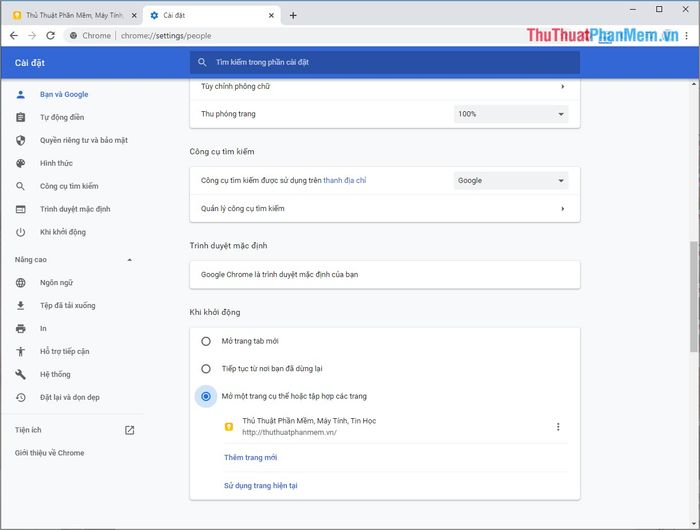Open Đặt lại và dọn dẹp section
700x530 pixels.
(x=70, y=397)
